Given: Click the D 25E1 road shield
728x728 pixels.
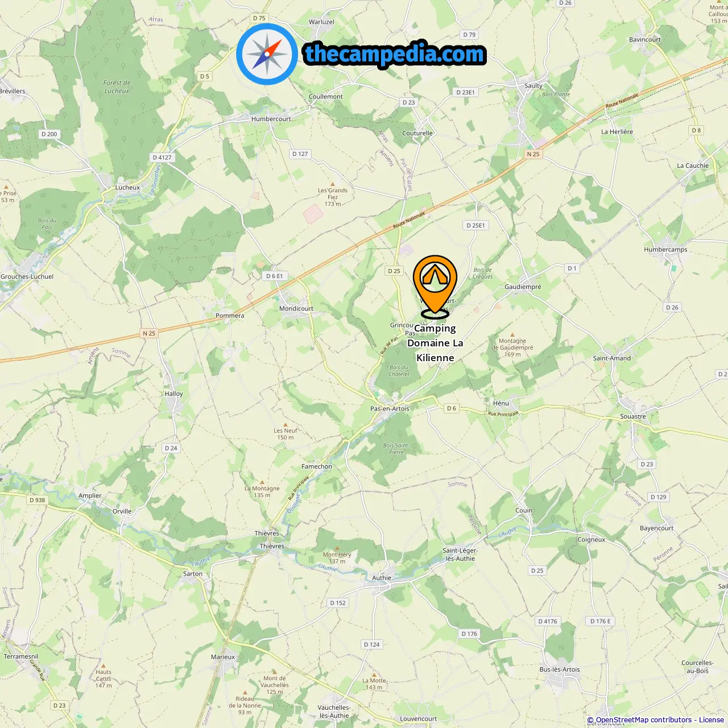Looking at the screenshot, I should (x=476, y=225).
